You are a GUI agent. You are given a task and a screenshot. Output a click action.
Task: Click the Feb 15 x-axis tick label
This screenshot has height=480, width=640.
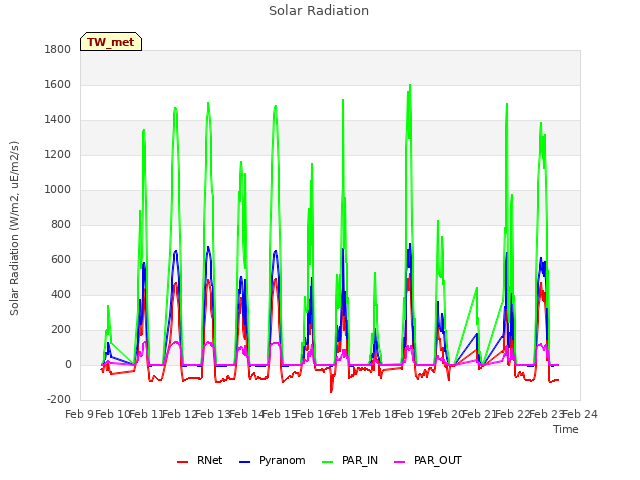click(280, 414)
